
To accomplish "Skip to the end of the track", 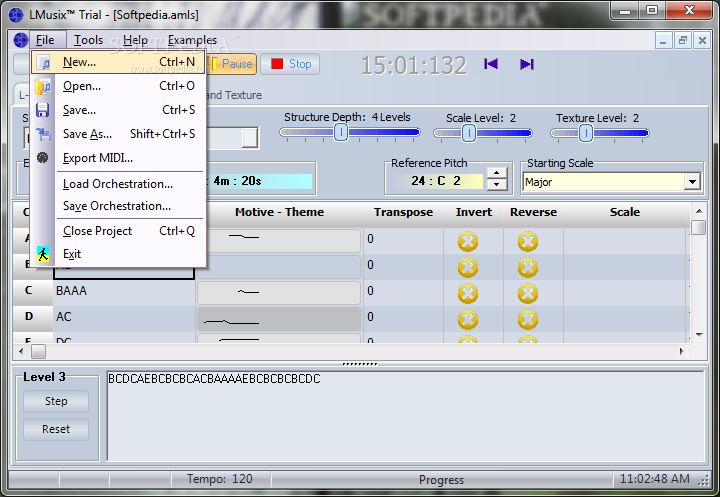I will [527, 64].
